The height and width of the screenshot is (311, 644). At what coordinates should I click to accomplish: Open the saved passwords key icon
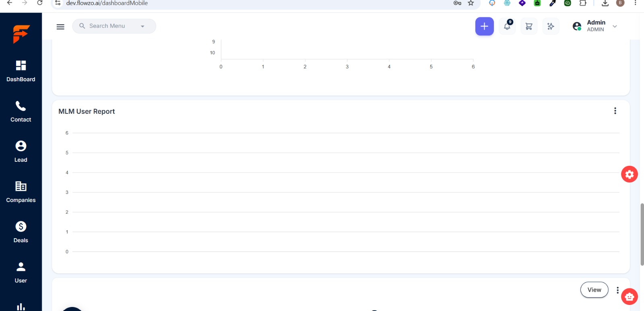point(457,3)
